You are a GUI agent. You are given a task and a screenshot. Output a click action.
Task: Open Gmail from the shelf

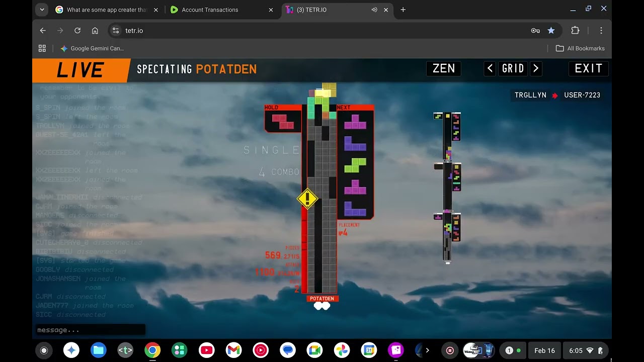(x=233, y=350)
